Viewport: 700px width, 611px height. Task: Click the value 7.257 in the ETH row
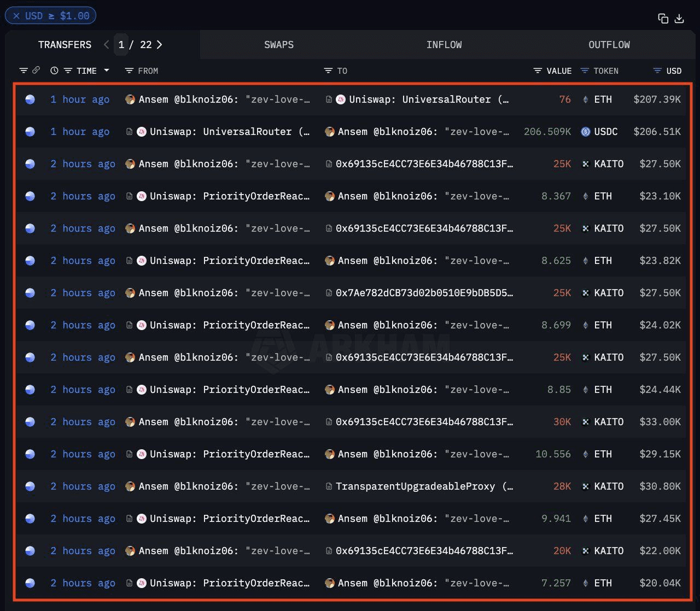[x=556, y=583]
